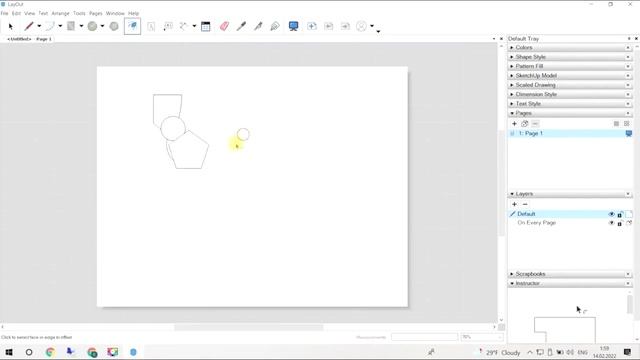Screen dimensions: 640x360
Task: Select the Text tool
Action: (151, 27)
